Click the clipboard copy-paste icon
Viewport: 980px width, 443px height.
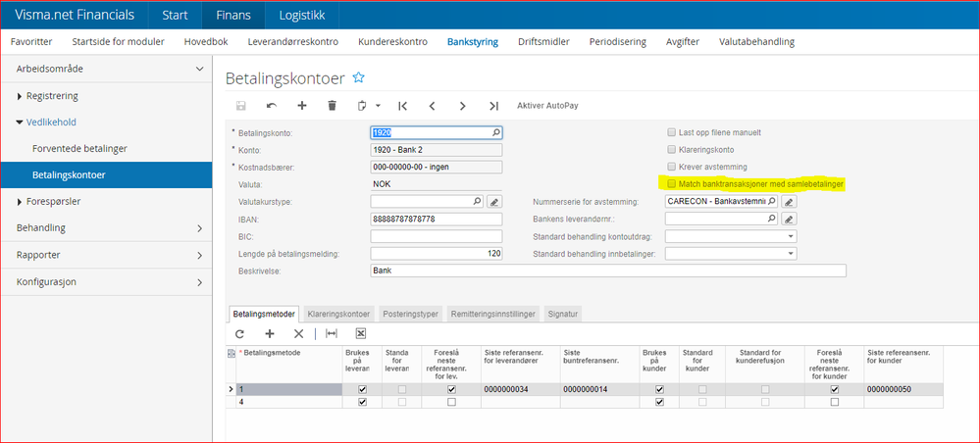pyautogui.click(x=362, y=106)
